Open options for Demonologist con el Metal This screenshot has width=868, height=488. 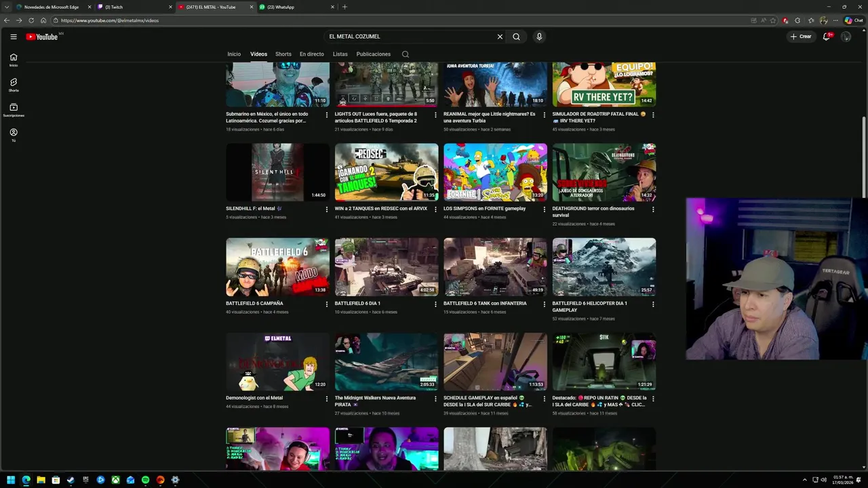tap(326, 399)
